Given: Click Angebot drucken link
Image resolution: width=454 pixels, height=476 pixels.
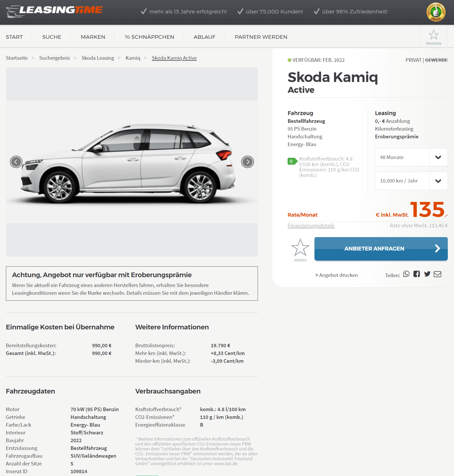Looking at the screenshot, I should click(336, 275).
